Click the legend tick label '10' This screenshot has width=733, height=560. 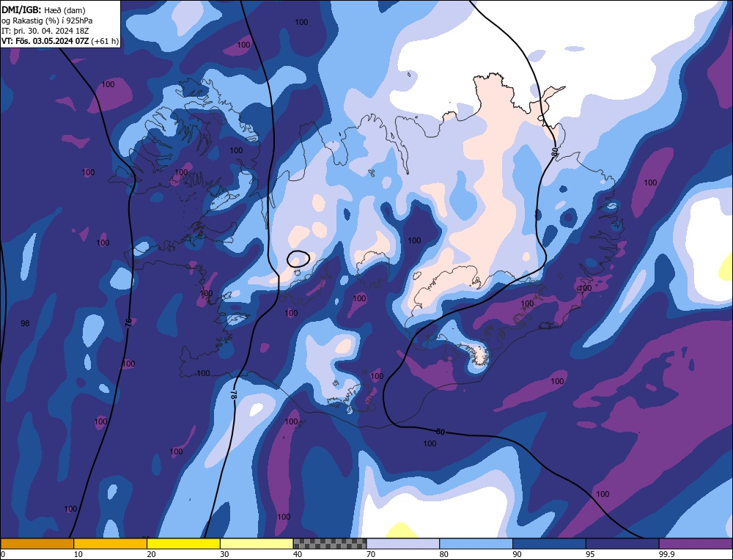[x=78, y=554]
